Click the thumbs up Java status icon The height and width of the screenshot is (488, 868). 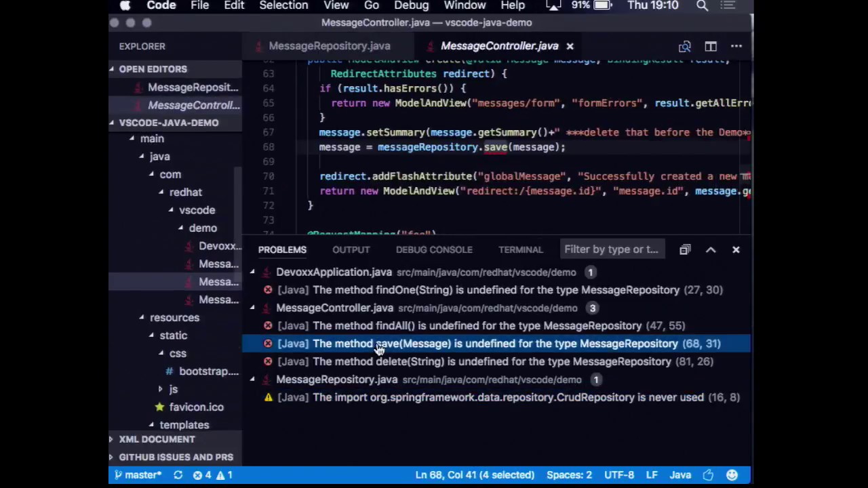(708, 475)
